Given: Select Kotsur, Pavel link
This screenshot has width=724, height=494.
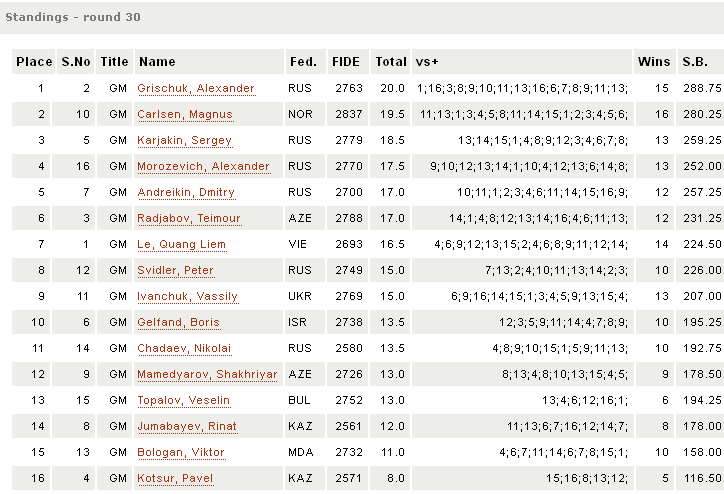Looking at the screenshot, I should tap(174, 478).
